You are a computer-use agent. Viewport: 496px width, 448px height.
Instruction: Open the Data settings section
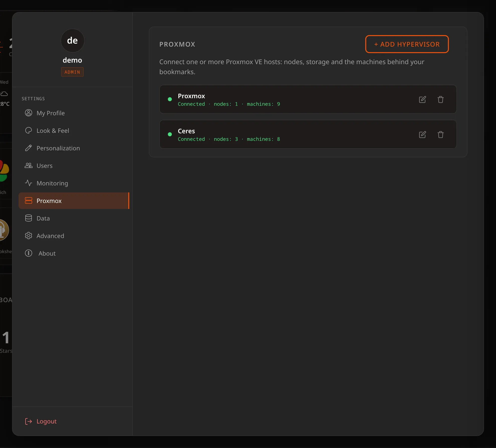click(74, 218)
